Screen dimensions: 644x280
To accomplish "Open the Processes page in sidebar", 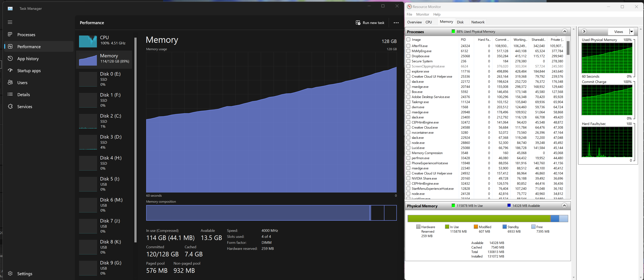I will (26, 35).
